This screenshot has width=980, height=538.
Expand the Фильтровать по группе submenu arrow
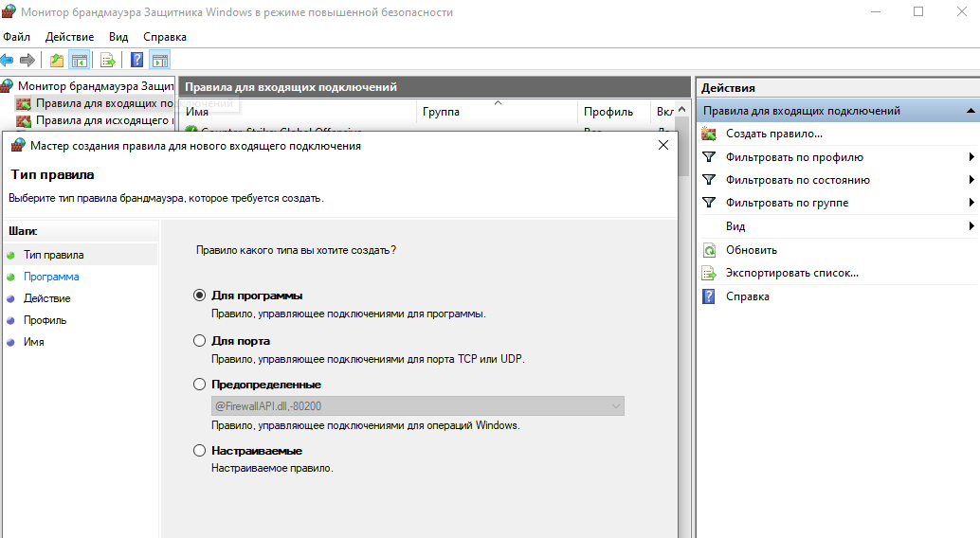tap(971, 203)
